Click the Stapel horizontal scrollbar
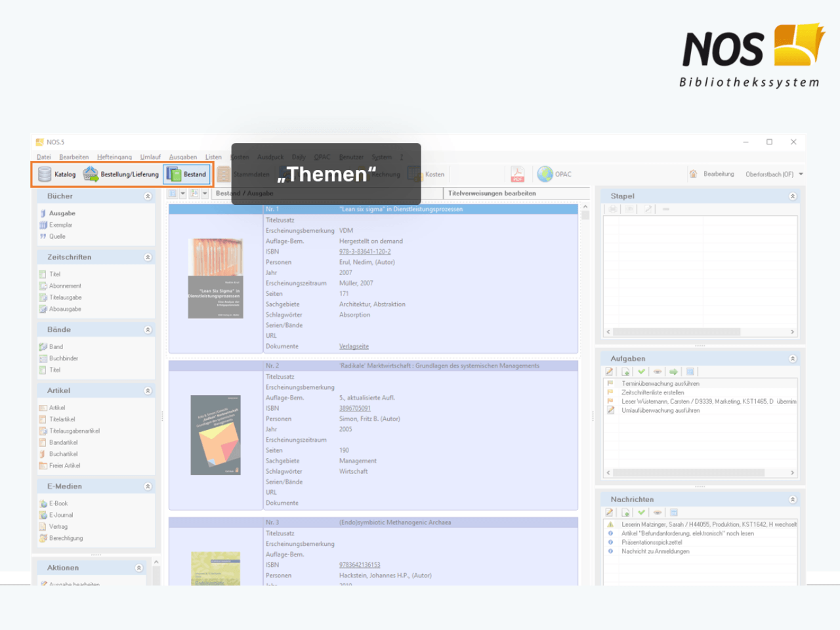 (x=700, y=332)
